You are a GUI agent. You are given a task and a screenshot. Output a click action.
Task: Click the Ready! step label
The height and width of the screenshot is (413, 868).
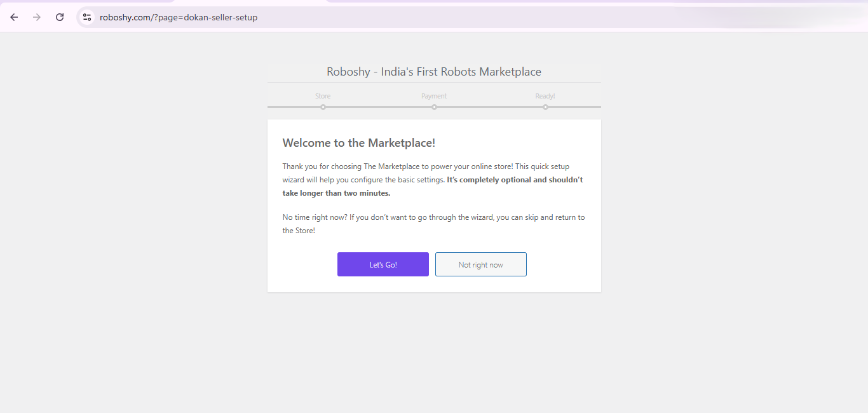(x=545, y=95)
